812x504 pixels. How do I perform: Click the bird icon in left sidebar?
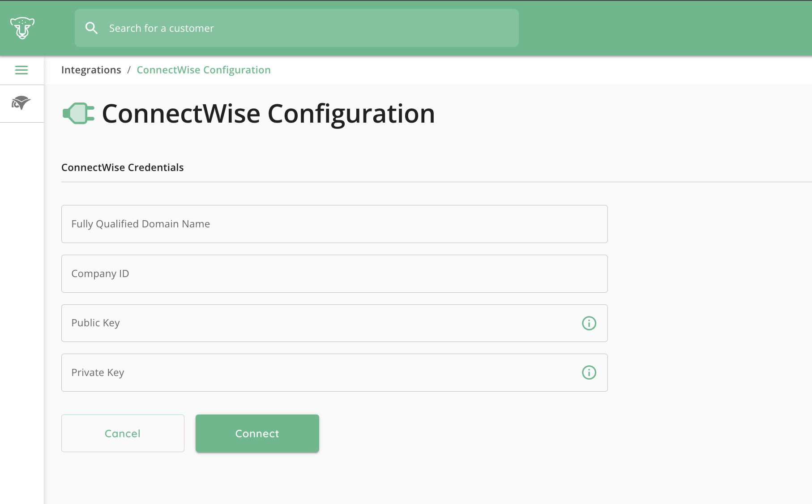point(21,103)
